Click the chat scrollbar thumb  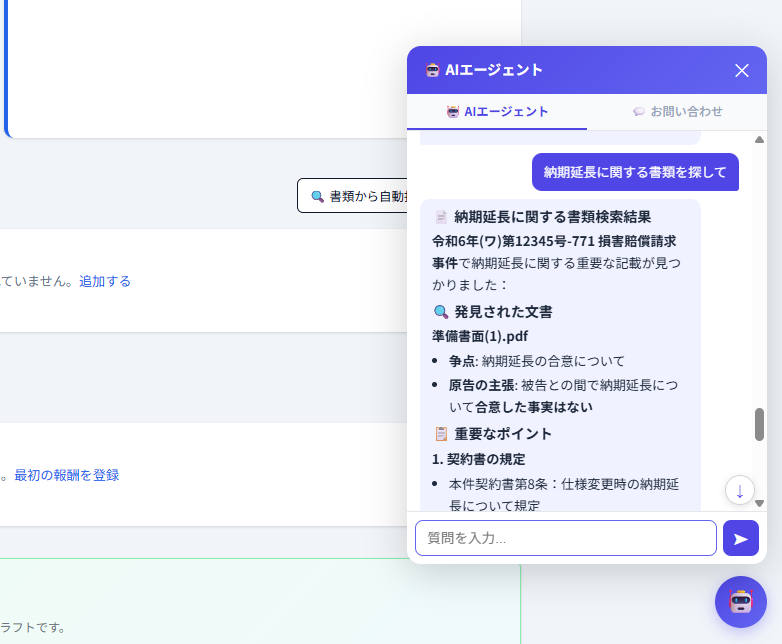(x=759, y=424)
